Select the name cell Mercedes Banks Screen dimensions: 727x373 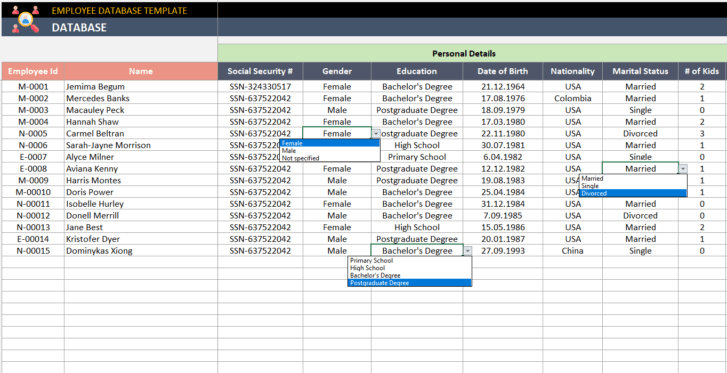pyautogui.click(x=141, y=98)
